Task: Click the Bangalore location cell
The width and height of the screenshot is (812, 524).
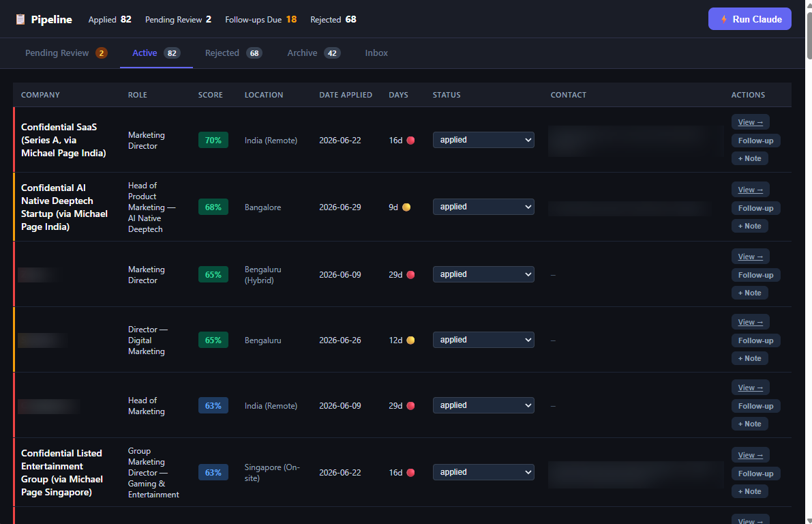Action: point(262,207)
